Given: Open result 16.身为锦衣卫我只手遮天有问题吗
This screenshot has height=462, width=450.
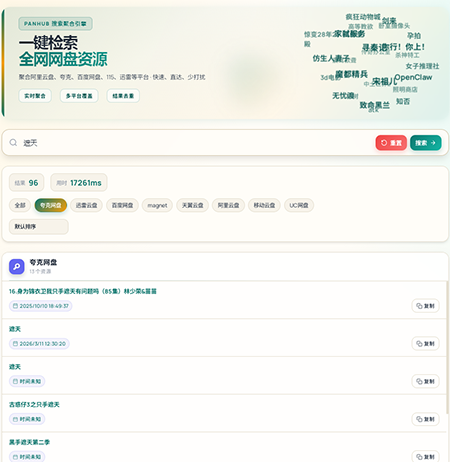Looking at the screenshot, I should point(83,291).
